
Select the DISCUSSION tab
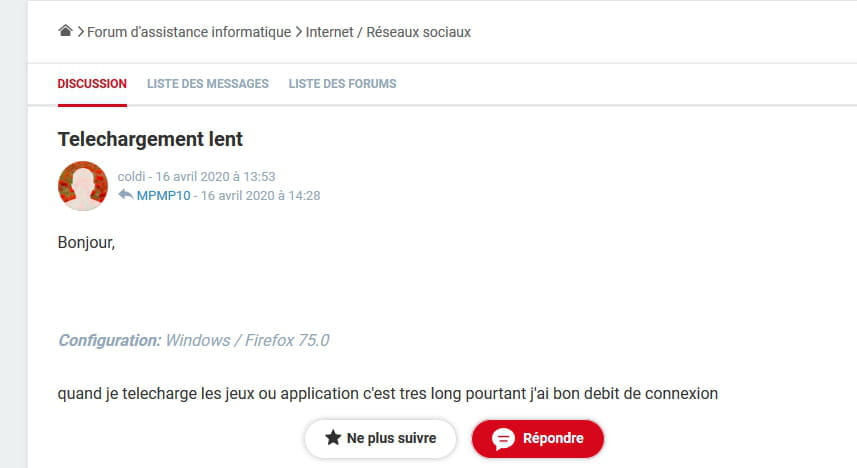pyautogui.click(x=92, y=84)
